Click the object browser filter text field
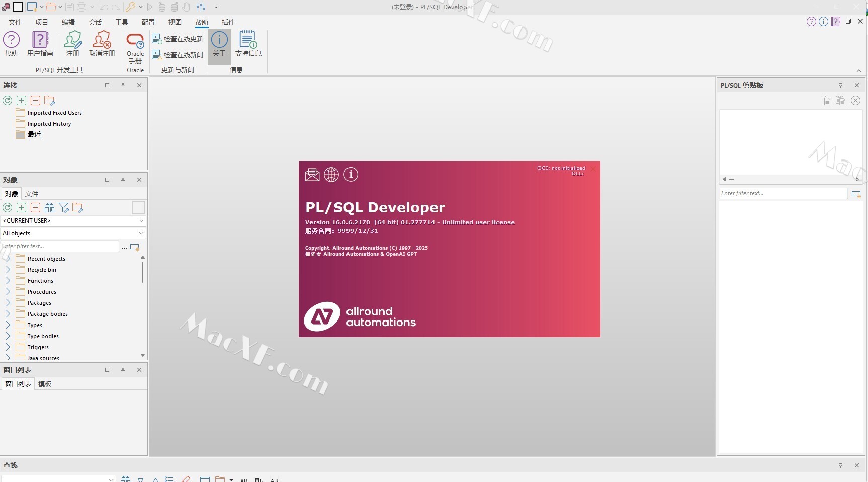Viewport: 868px width, 482px height. (60, 247)
